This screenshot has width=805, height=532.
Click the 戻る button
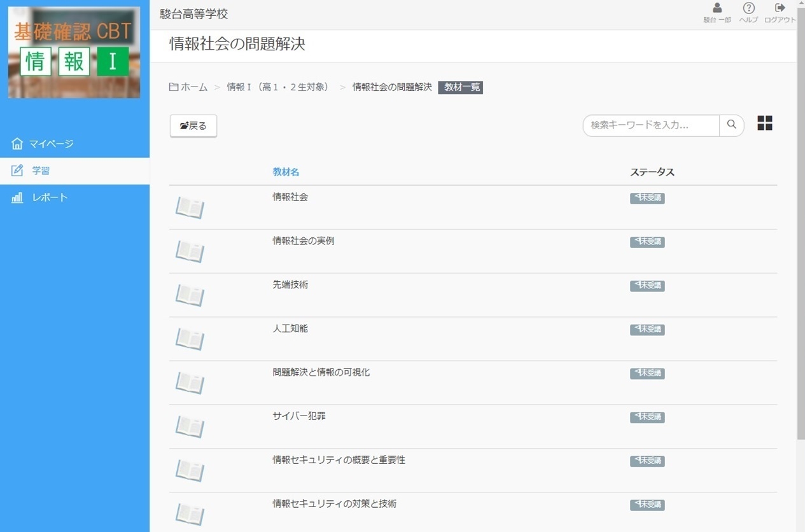[x=193, y=126]
